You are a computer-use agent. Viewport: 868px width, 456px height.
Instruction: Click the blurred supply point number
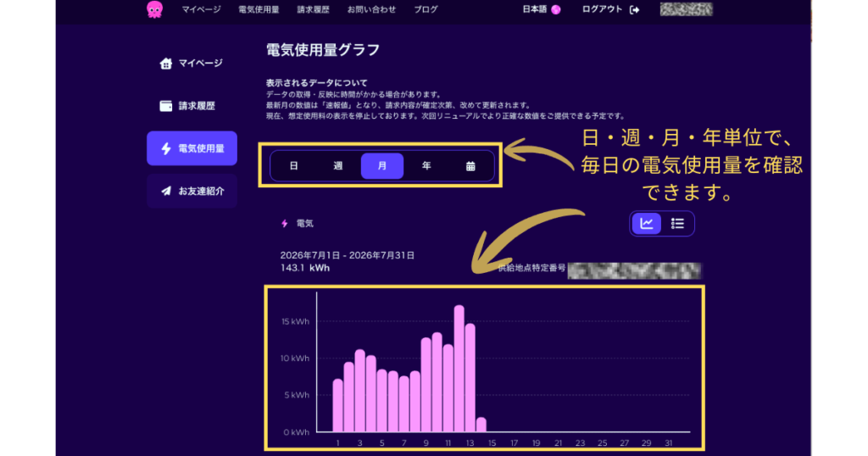[x=634, y=270]
